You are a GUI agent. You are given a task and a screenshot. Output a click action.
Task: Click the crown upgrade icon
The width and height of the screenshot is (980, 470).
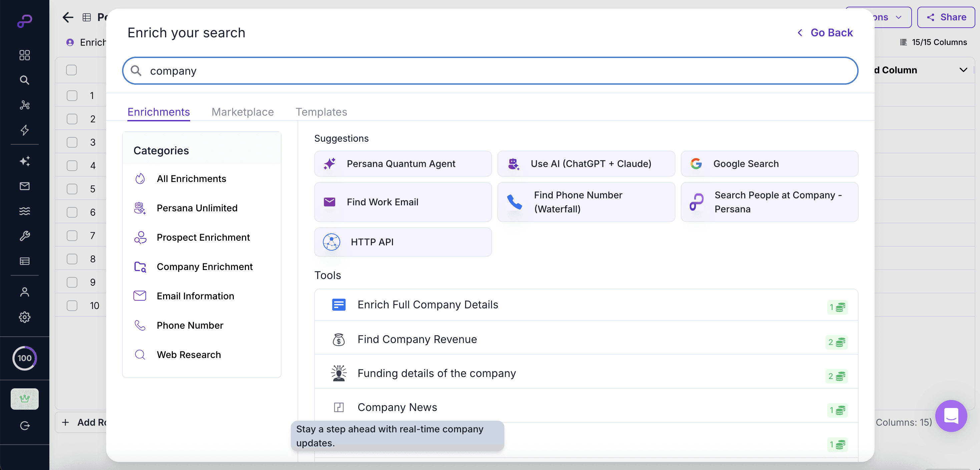(x=24, y=399)
